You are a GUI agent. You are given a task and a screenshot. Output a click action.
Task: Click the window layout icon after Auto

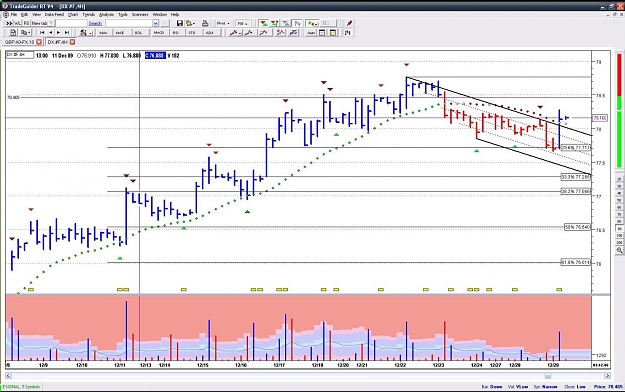pos(322,33)
